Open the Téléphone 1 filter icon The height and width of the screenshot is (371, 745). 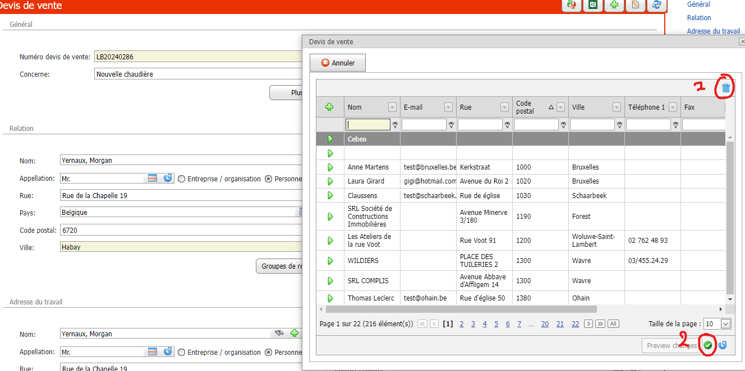point(675,125)
